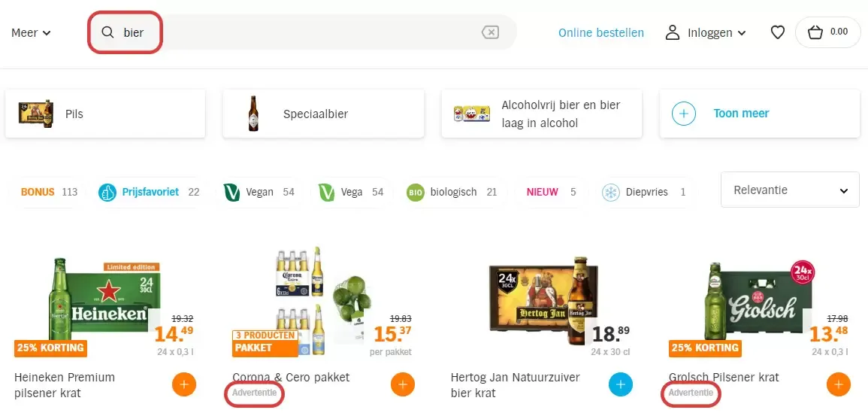
Task: Click the Heineken price 14.49
Action: (x=174, y=334)
